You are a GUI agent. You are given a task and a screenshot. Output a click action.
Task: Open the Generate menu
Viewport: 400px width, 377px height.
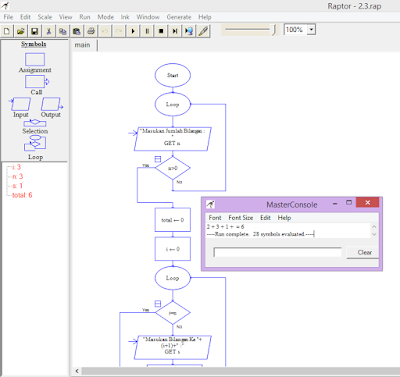coord(179,17)
